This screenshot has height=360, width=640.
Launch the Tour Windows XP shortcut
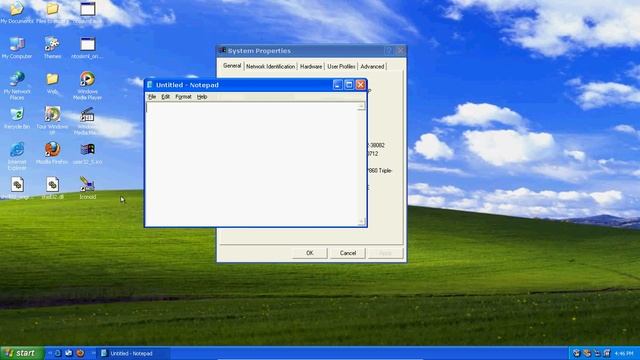pyautogui.click(x=52, y=120)
